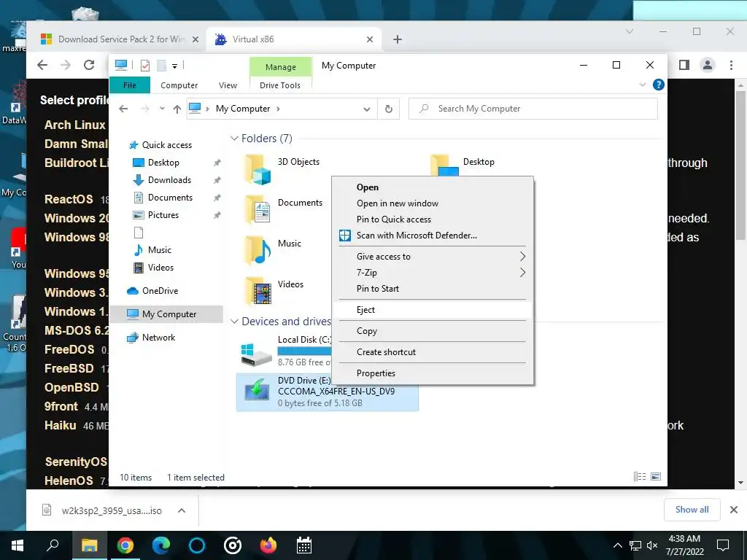Open the recent locations dropdown
Viewport: 747px width, 560px height.
pos(162,109)
